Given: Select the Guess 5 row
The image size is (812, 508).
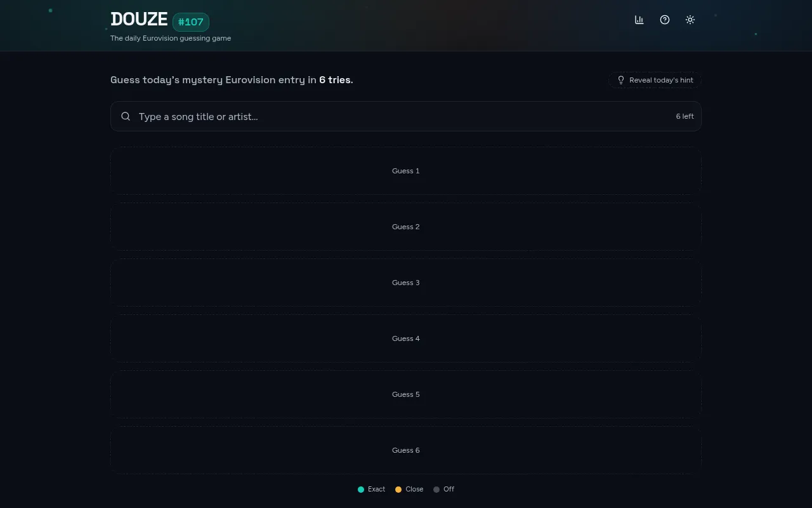Looking at the screenshot, I should coord(406,394).
